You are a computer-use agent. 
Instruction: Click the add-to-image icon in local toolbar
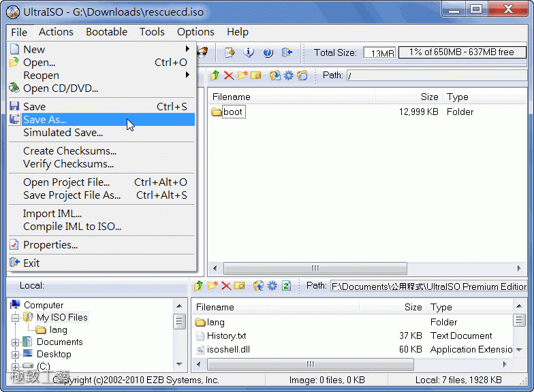point(259,286)
